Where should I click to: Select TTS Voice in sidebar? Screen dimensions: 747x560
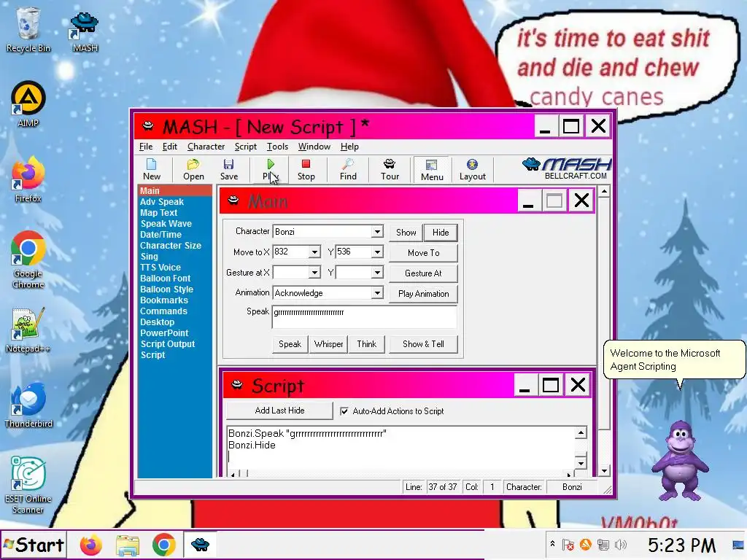(160, 268)
